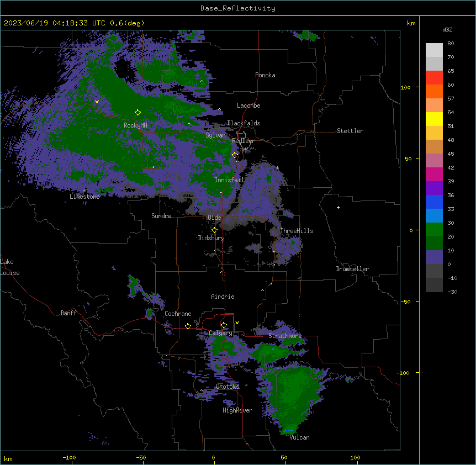476x465 pixels.
Task: Click the yellow diamond marker above Didsbury
Action: [214, 230]
